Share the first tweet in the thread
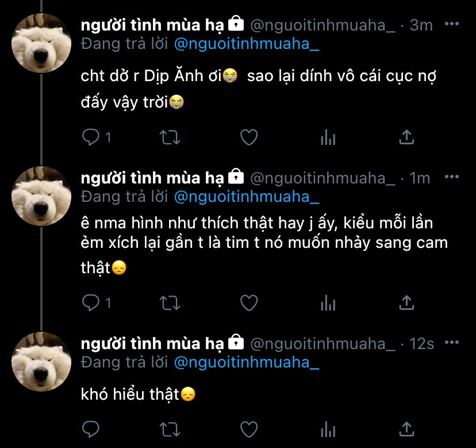The height and width of the screenshot is (448, 476). [406, 137]
